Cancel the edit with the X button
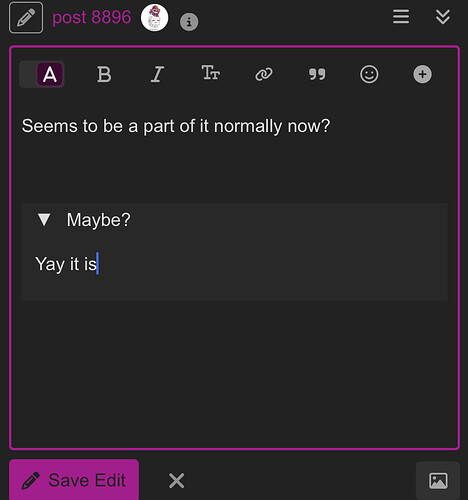This screenshot has width=468, height=500. (x=176, y=480)
